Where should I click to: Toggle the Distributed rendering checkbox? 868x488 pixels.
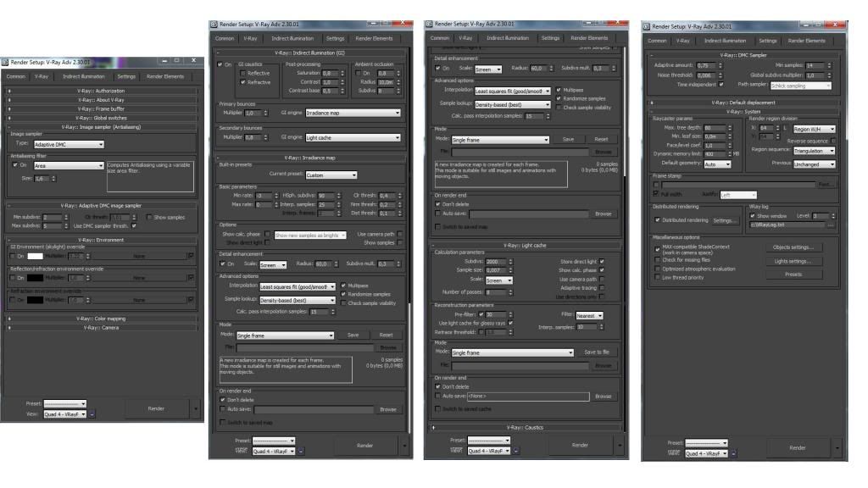(x=657, y=219)
